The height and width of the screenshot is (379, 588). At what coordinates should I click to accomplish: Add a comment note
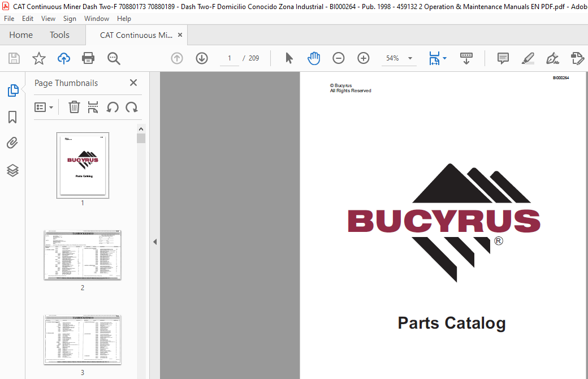[503, 58]
